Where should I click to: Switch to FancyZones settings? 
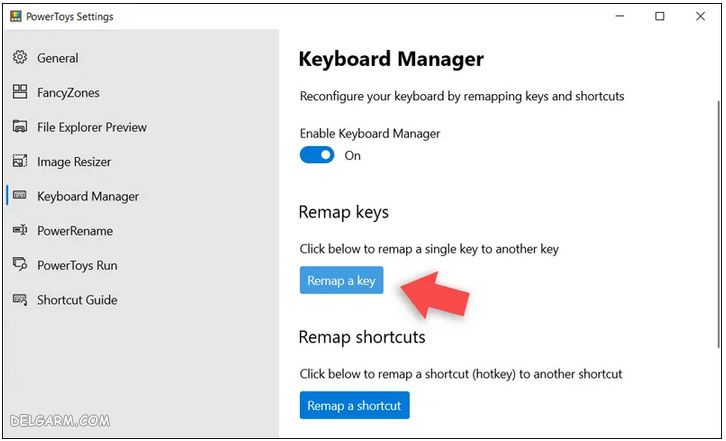pyautogui.click(x=68, y=93)
